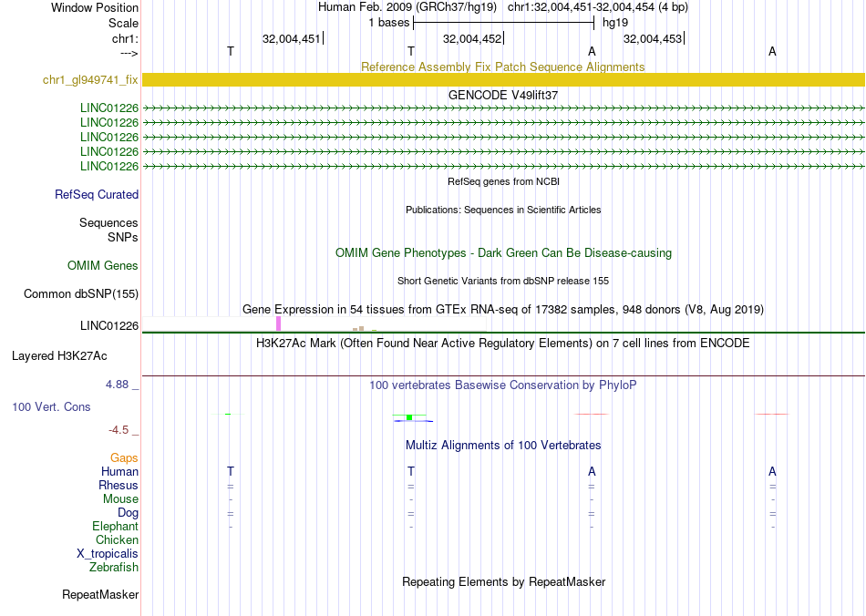Click the chr1:32,004,451-32,004,454 (4 bp) position text
Viewport: 866px width, 616px height.
click(598, 7)
